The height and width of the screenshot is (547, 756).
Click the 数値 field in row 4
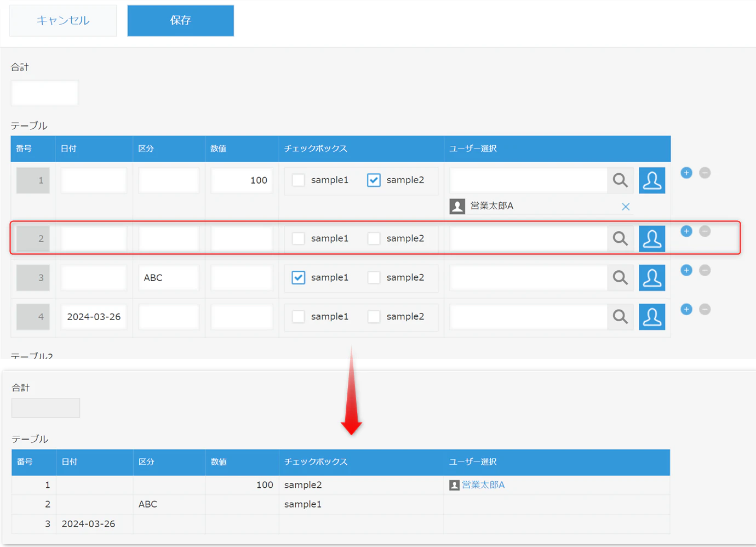242,317
